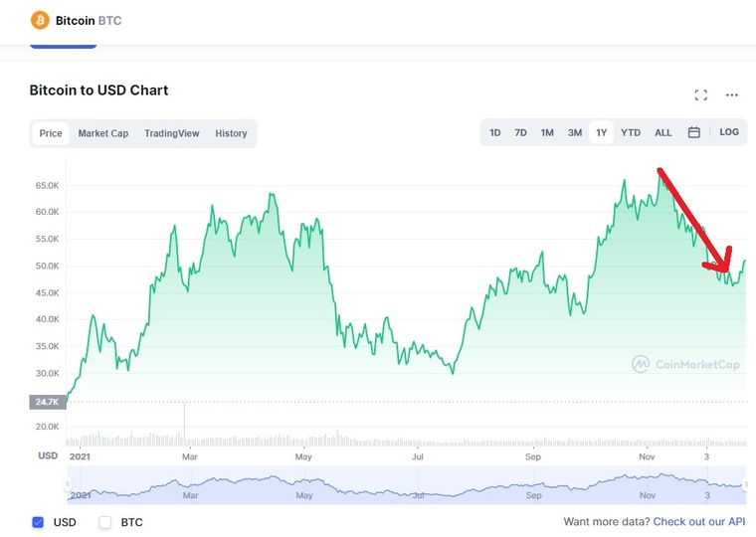
Task: Enable the BTC checkbox
Action: (x=105, y=522)
